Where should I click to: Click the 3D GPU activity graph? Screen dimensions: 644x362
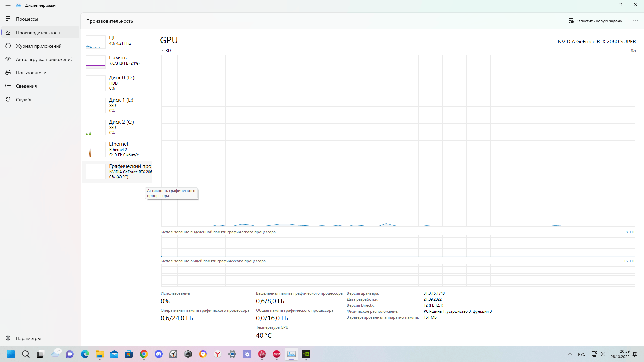pos(398,140)
